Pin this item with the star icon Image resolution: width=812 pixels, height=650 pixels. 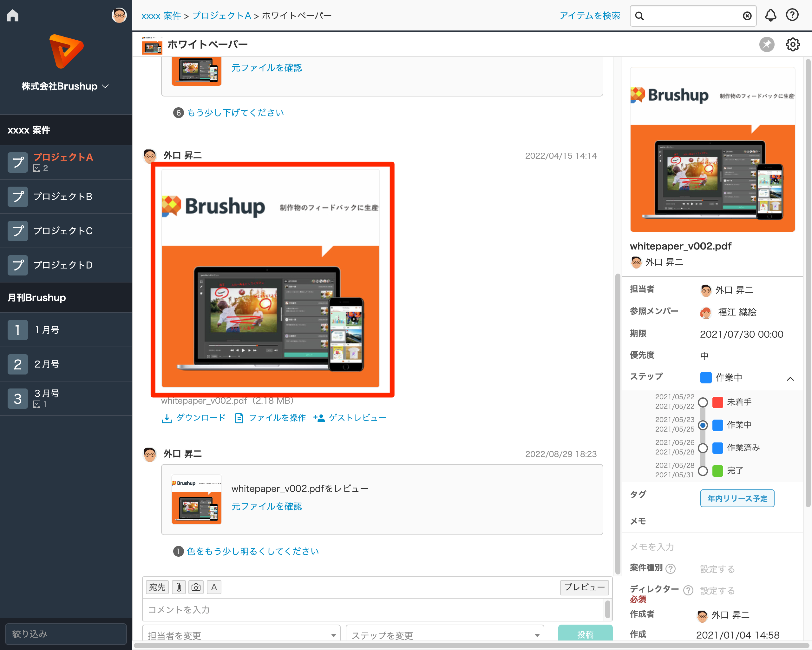tap(767, 44)
